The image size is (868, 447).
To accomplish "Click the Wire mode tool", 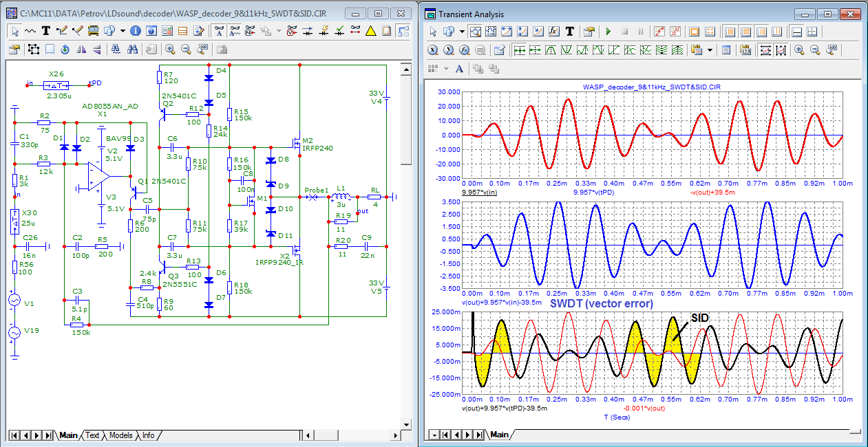I will coord(63,31).
